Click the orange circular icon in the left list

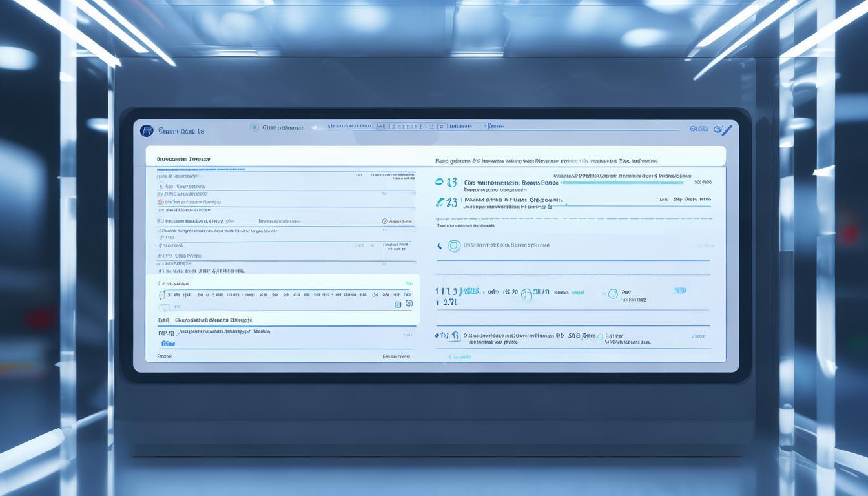(x=160, y=202)
